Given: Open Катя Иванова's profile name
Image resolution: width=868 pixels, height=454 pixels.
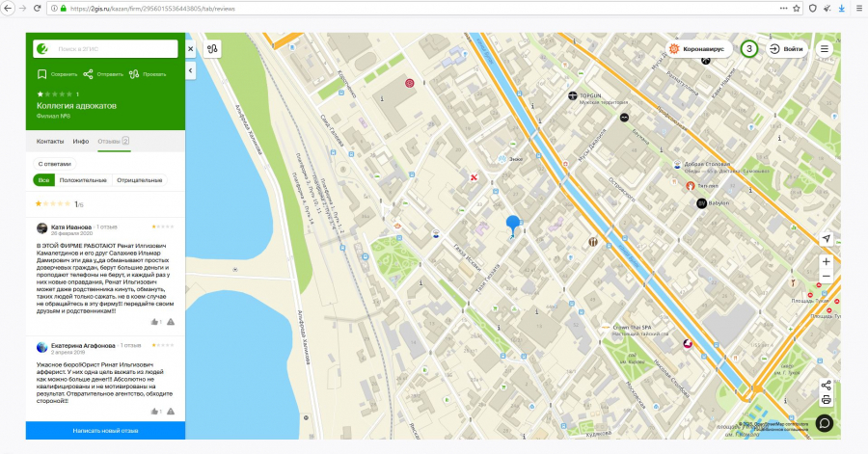Looking at the screenshot, I should pyautogui.click(x=71, y=227).
